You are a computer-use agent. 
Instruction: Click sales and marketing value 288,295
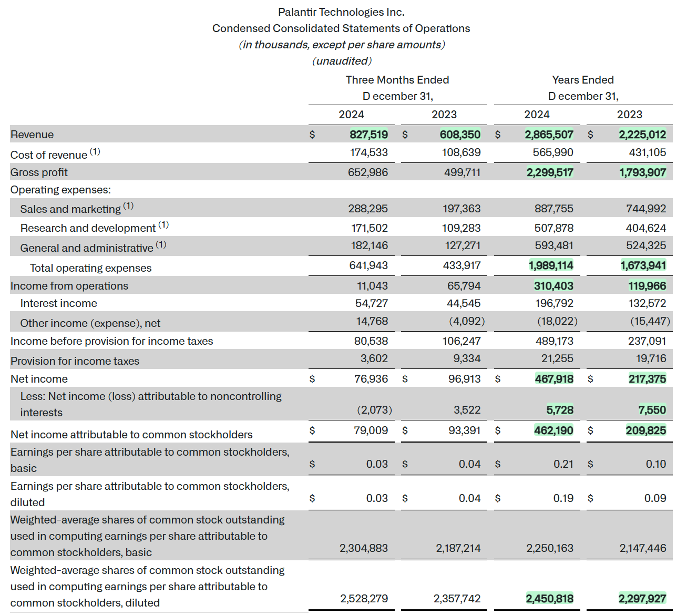368,209
